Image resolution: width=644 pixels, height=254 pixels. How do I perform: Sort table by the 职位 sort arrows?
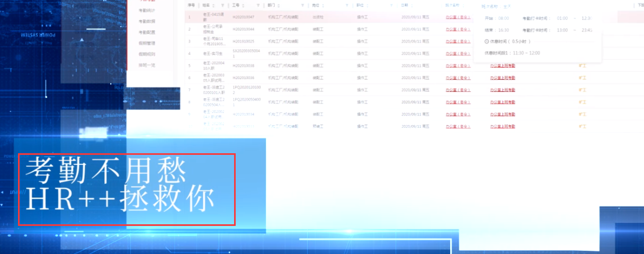coord(368,5)
